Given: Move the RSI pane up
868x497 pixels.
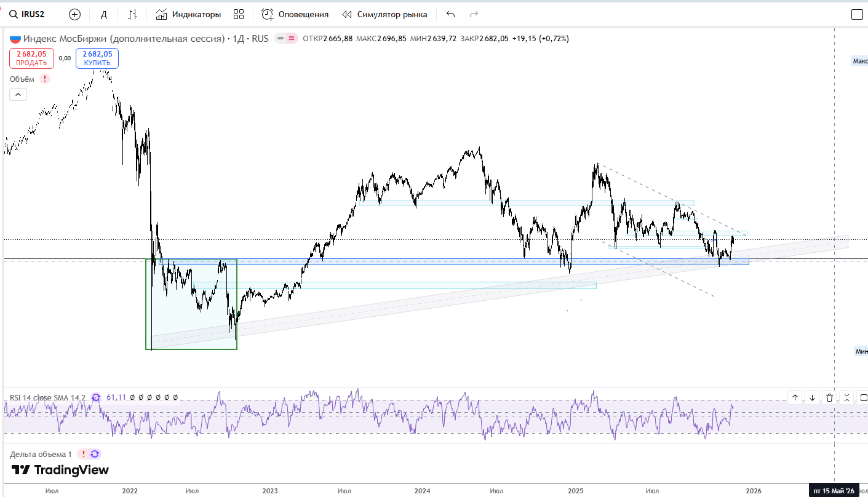Looking at the screenshot, I should click(x=795, y=397).
